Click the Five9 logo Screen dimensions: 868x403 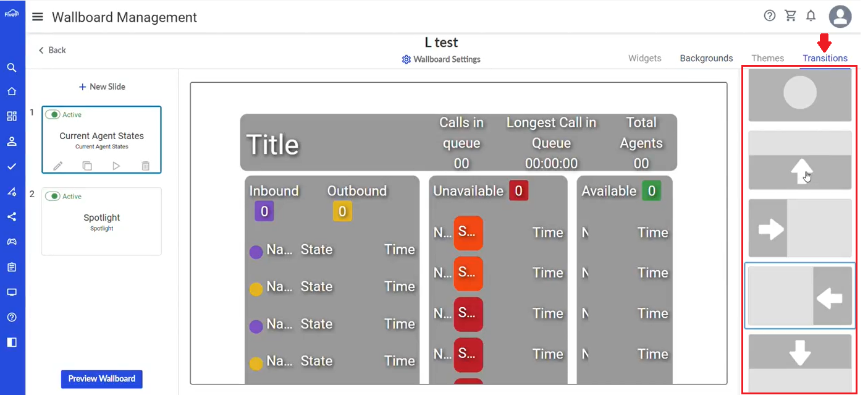pos(12,12)
